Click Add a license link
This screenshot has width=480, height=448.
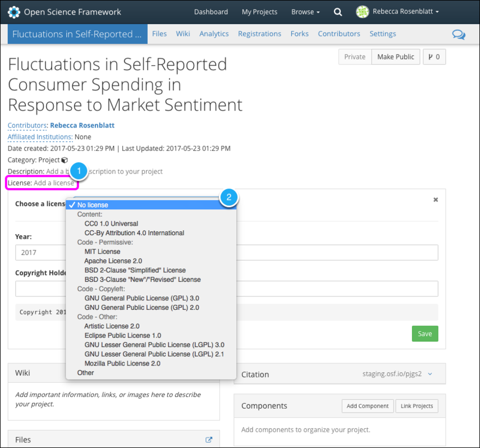point(54,183)
